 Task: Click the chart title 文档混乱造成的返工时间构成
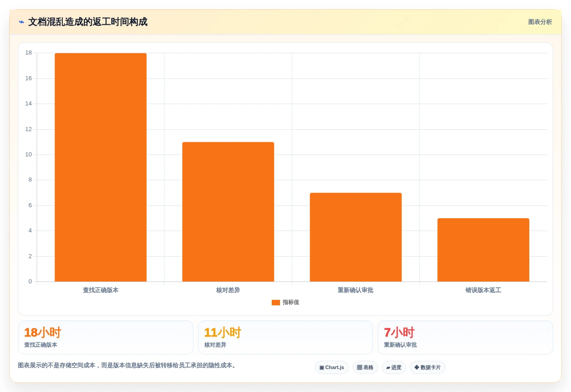pyautogui.click(x=88, y=22)
